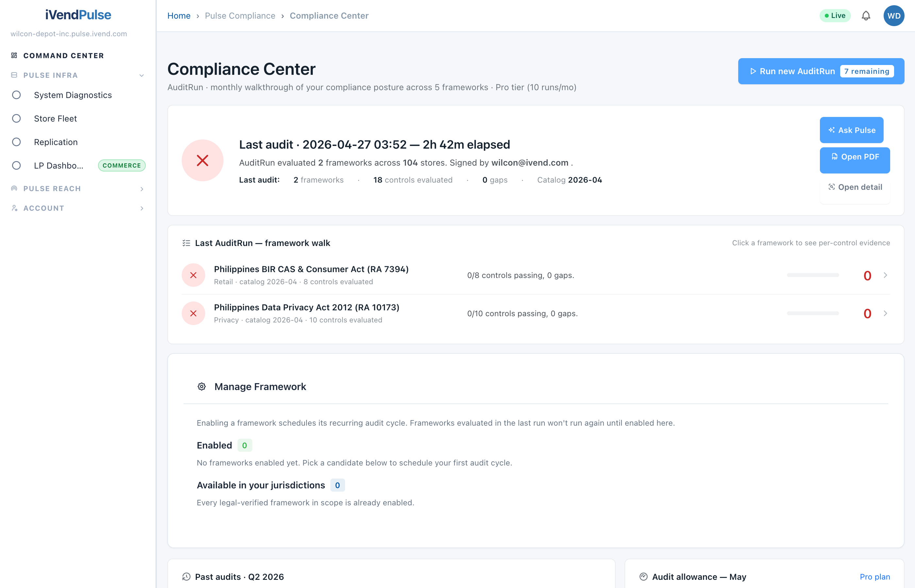915x588 pixels.
Task: Click the Compliance Center breadcrumb text
Action: point(329,16)
